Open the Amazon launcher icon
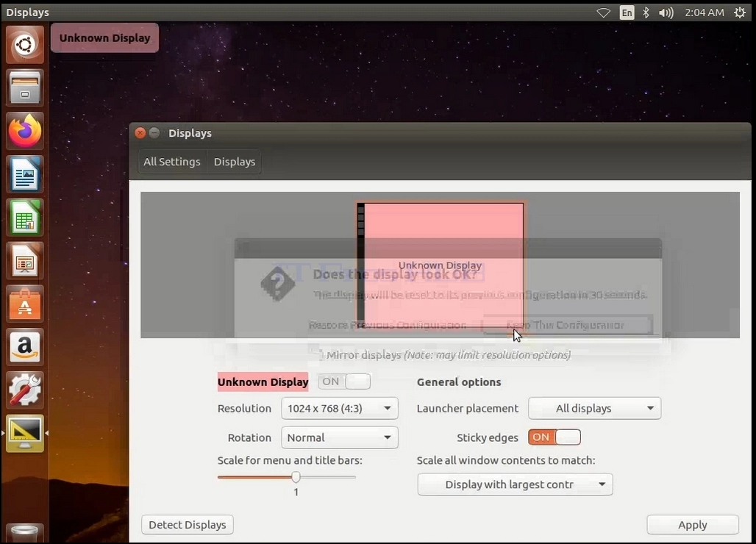Screen dimensions: 756x544 [25, 348]
